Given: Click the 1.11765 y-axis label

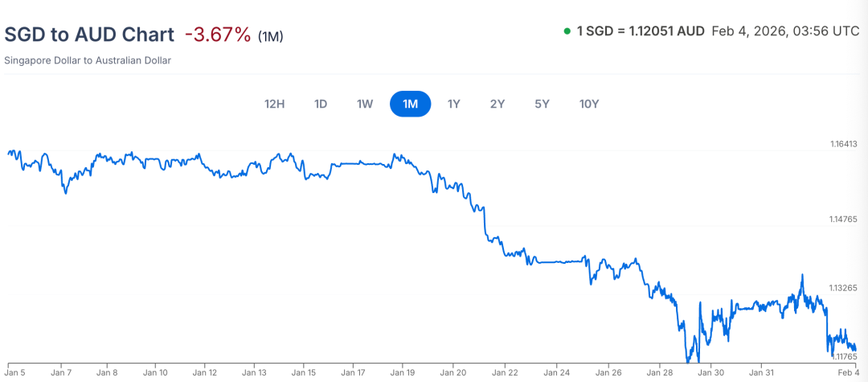Looking at the screenshot, I should pyautogui.click(x=845, y=356).
